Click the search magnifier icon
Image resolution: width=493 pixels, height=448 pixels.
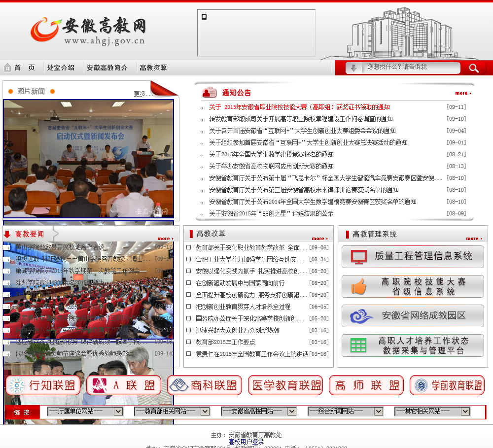pos(473,68)
